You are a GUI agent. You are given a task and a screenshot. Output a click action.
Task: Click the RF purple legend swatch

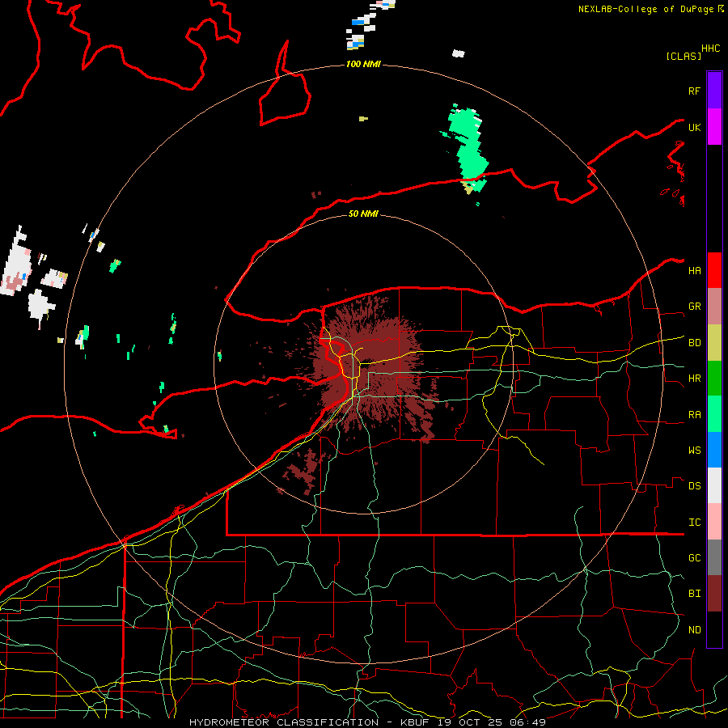pyautogui.click(x=714, y=91)
